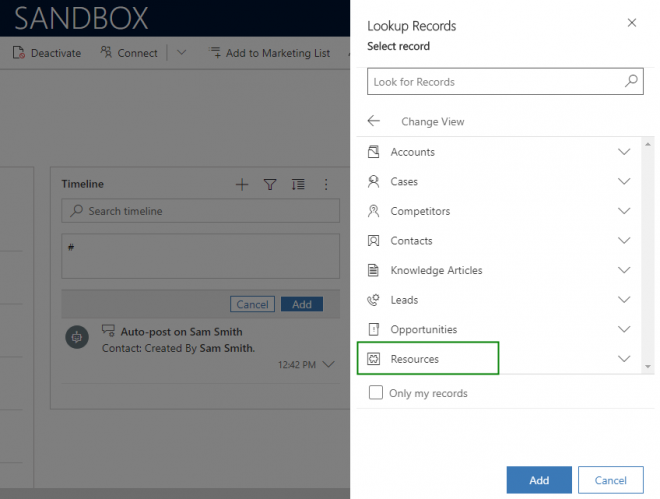The width and height of the screenshot is (660, 499).
Task: Close the Lookup Records panel
Action: 630,23
